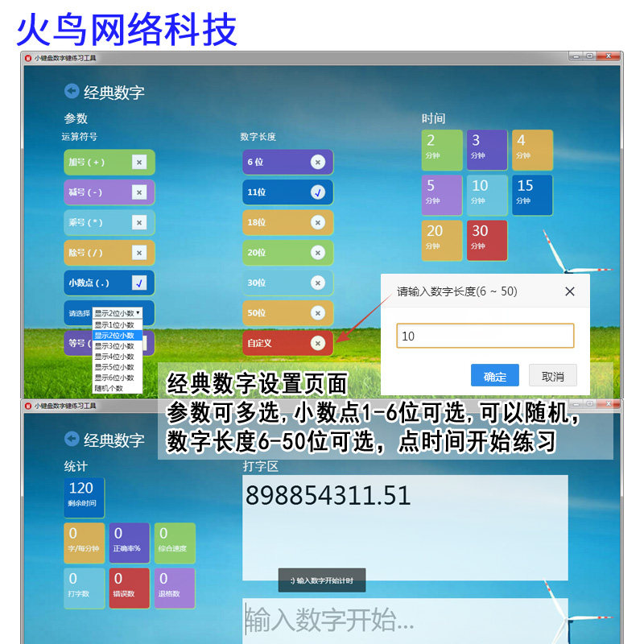Select the 自定义 custom length option
The image size is (644, 644).
[x=287, y=343]
